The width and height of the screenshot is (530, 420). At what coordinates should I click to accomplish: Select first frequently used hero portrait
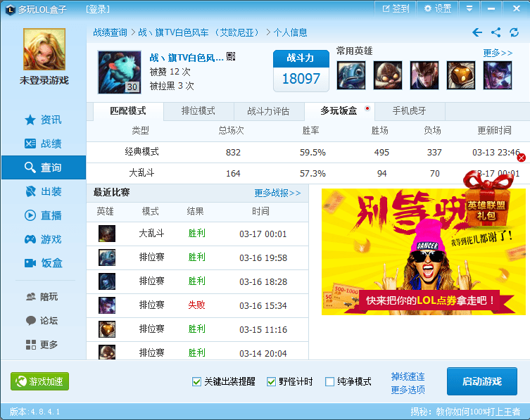351,75
